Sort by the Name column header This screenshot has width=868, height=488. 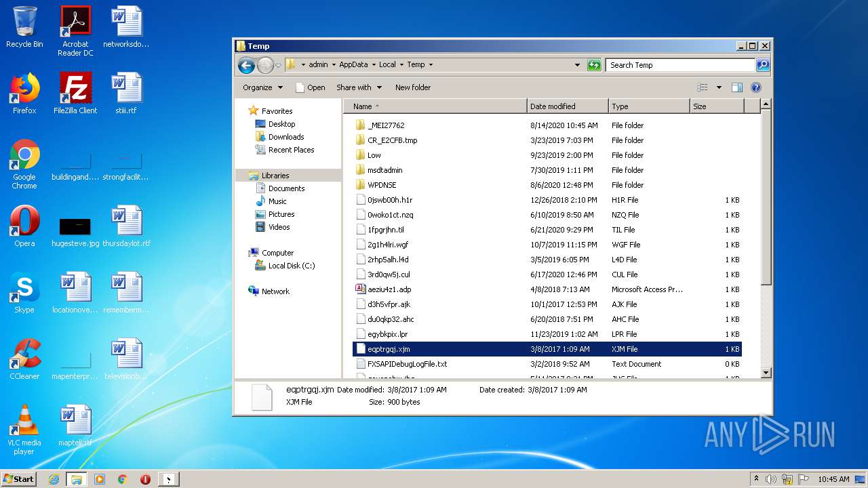coord(435,106)
